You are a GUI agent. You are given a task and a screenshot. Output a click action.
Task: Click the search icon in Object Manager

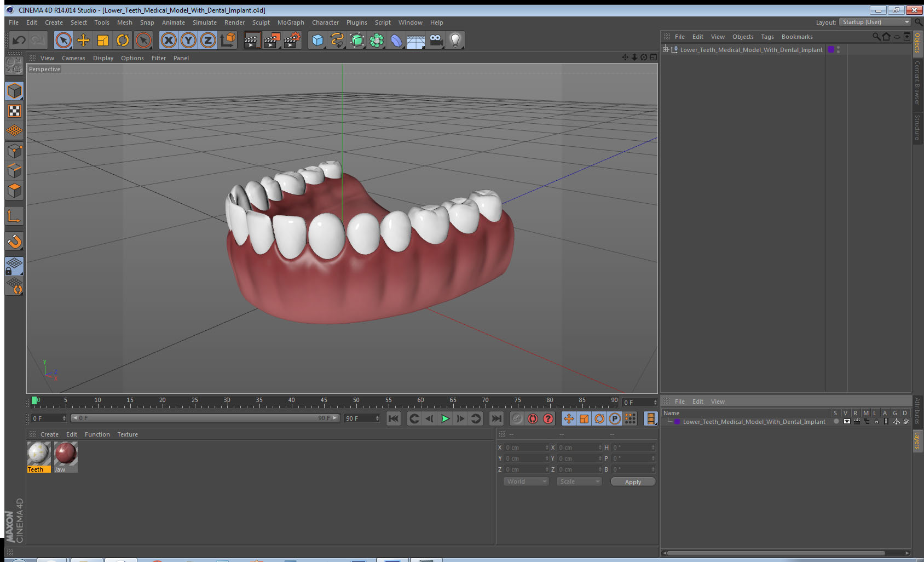click(x=876, y=37)
